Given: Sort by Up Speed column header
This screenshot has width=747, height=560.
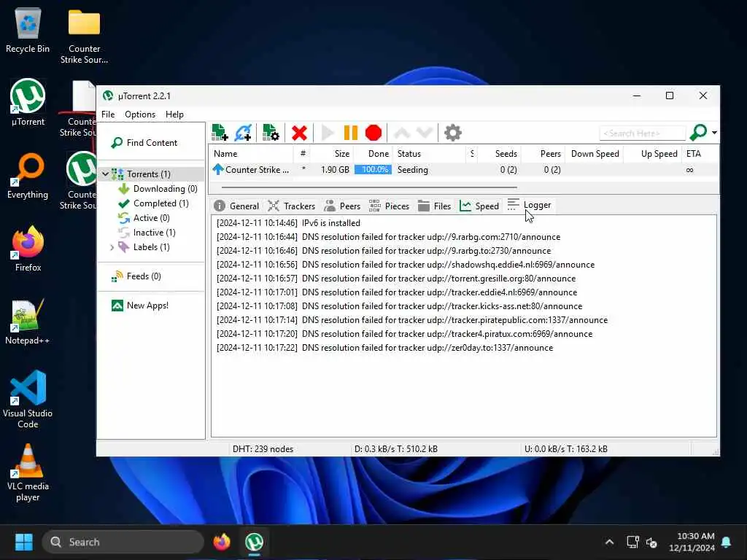Looking at the screenshot, I should point(653,153).
